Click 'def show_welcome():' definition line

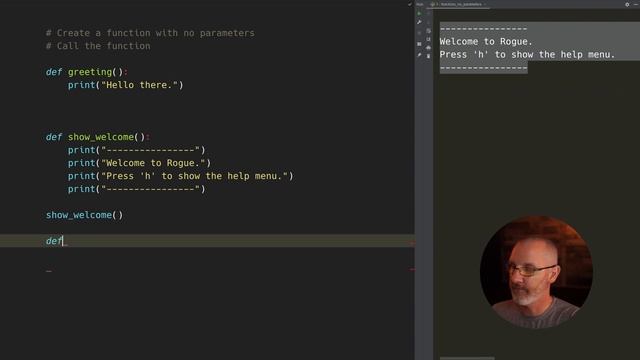[98, 137]
